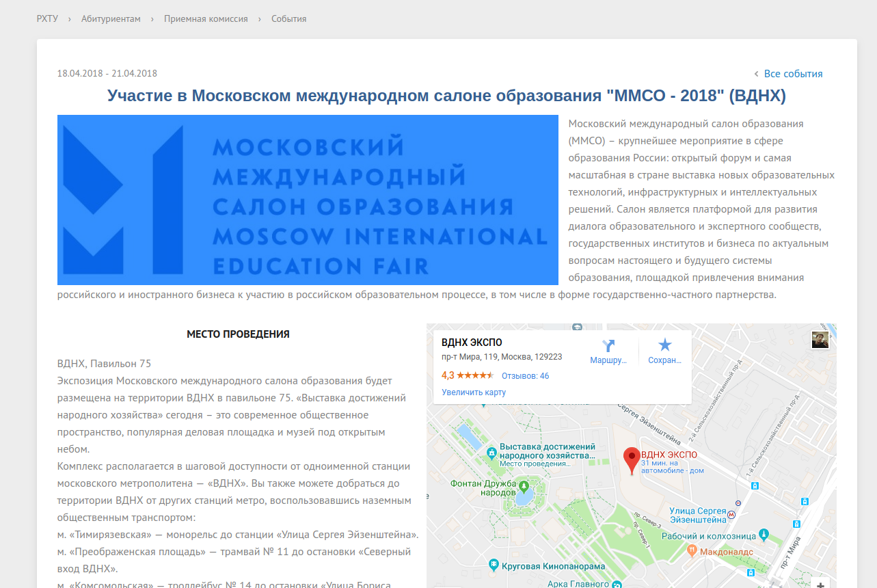Click the ВДНХ ЭКСПО title in map card

pyautogui.click(x=472, y=343)
